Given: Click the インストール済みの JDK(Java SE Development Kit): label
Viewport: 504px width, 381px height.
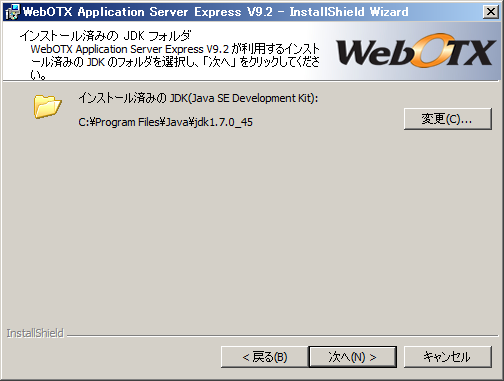Looking at the screenshot, I should [198, 98].
